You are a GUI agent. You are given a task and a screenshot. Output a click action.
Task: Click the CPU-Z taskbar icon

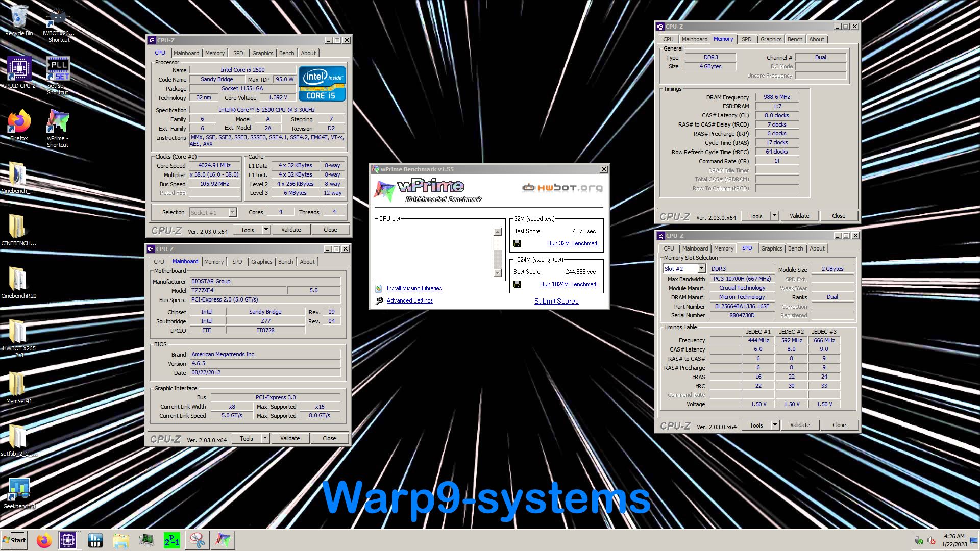(68, 540)
